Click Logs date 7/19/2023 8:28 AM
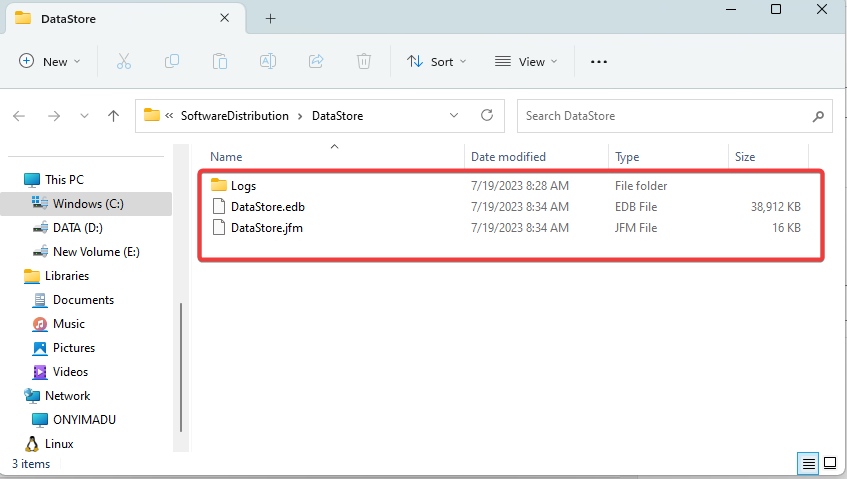Image resolution: width=847 pixels, height=479 pixels. click(x=520, y=186)
